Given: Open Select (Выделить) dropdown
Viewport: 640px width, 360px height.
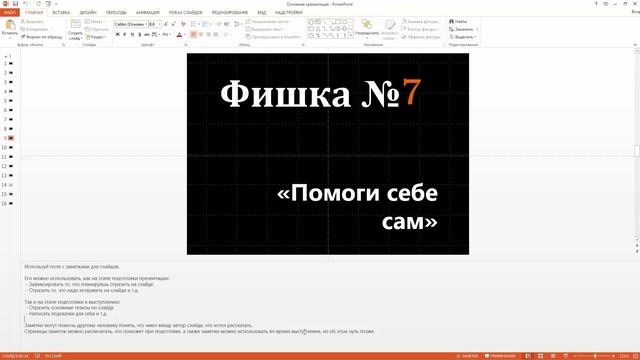Looking at the screenshot, I should [x=462, y=37].
